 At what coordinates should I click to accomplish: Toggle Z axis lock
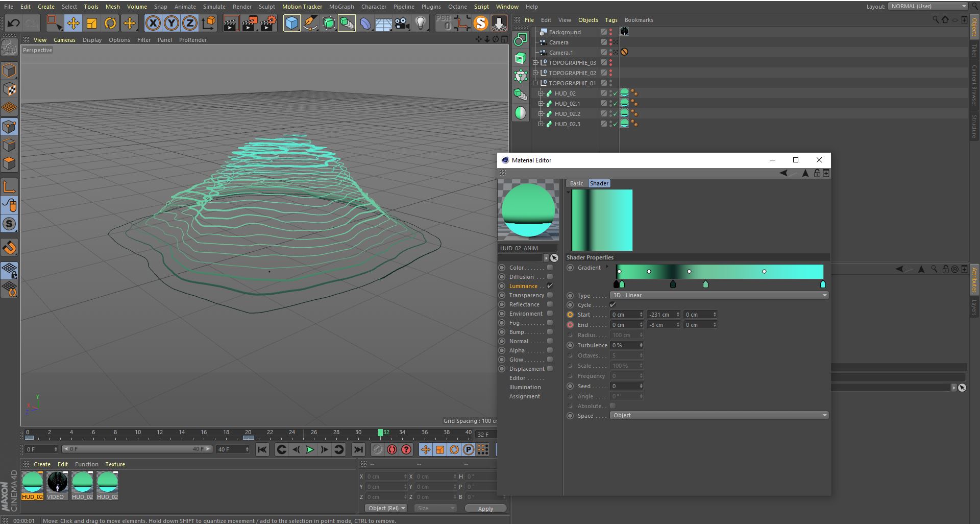click(190, 23)
